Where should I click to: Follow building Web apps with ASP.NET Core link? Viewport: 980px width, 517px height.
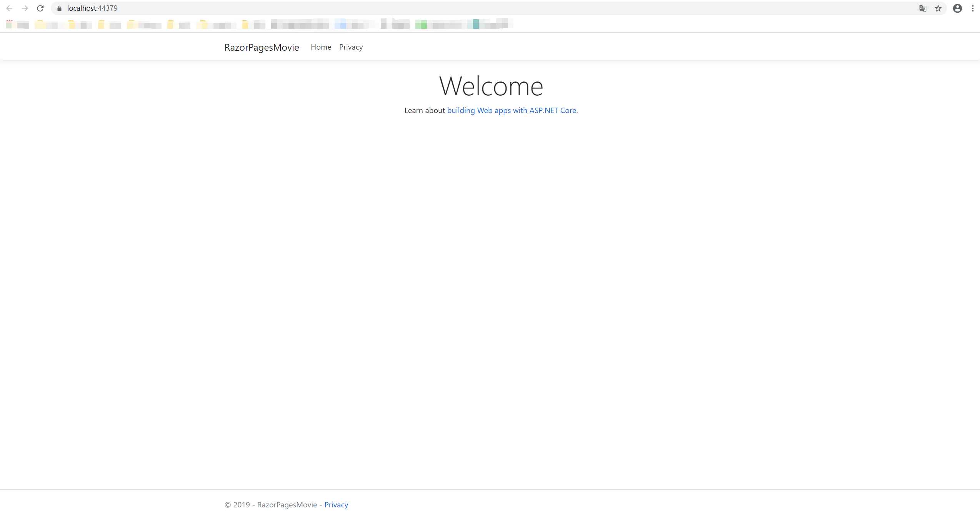(512, 110)
